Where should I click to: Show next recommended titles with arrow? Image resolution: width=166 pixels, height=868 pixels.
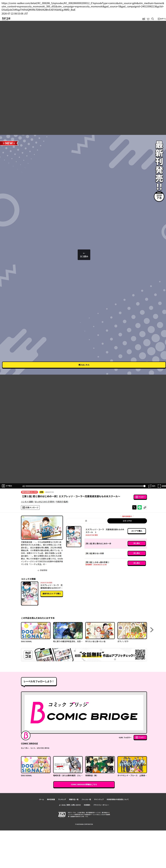coord(152,630)
